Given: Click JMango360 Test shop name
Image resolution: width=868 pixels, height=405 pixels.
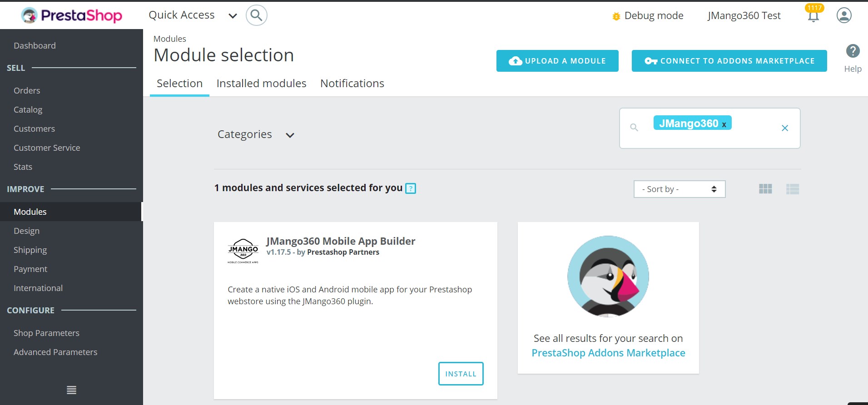Looking at the screenshot, I should click(x=744, y=15).
